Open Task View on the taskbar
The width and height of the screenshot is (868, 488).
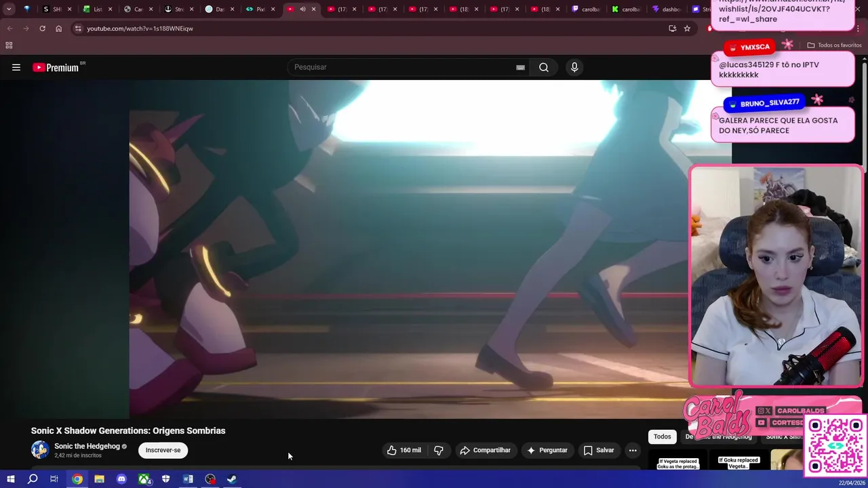click(x=54, y=479)
